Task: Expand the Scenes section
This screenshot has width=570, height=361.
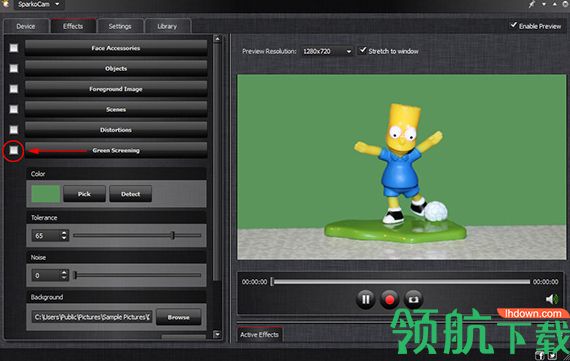Action: tap(116, 109)
